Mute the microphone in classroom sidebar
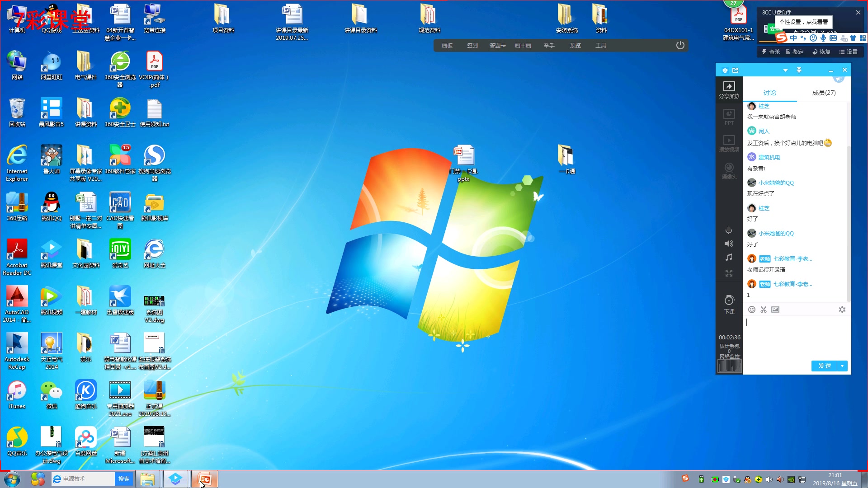The height and width of the screenshot is (488, 868). tap(729, 230)
